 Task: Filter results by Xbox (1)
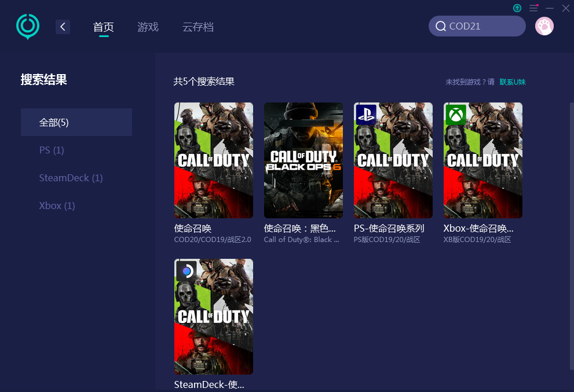tap(57, 206)
